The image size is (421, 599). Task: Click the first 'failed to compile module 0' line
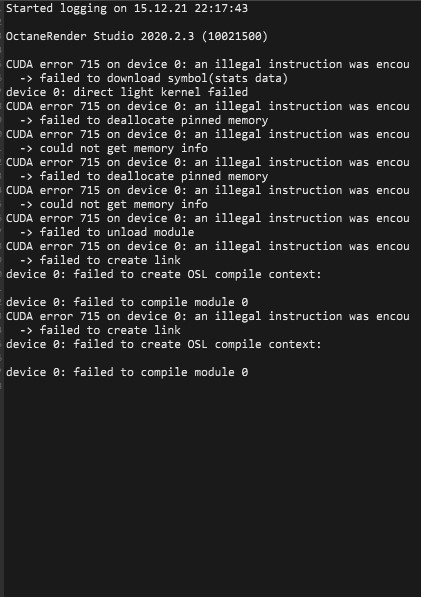[x=127, y=302]
